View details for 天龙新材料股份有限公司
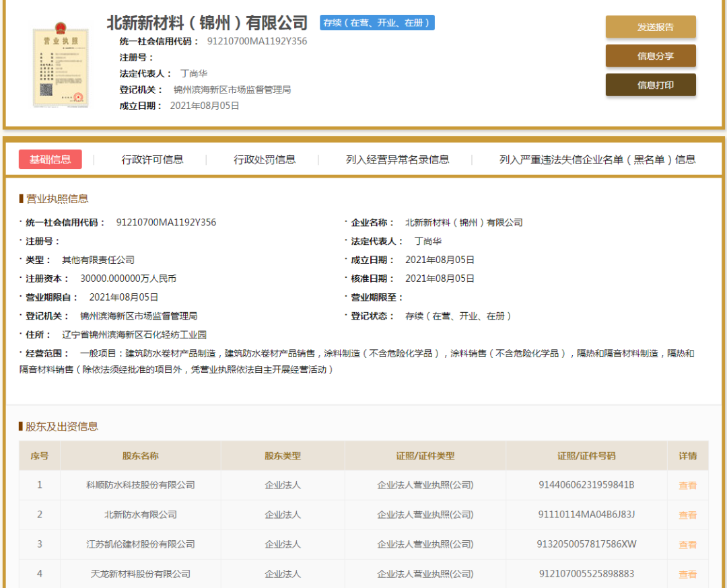The width and height of the screenshot is (727, 588). click(687, 574)
